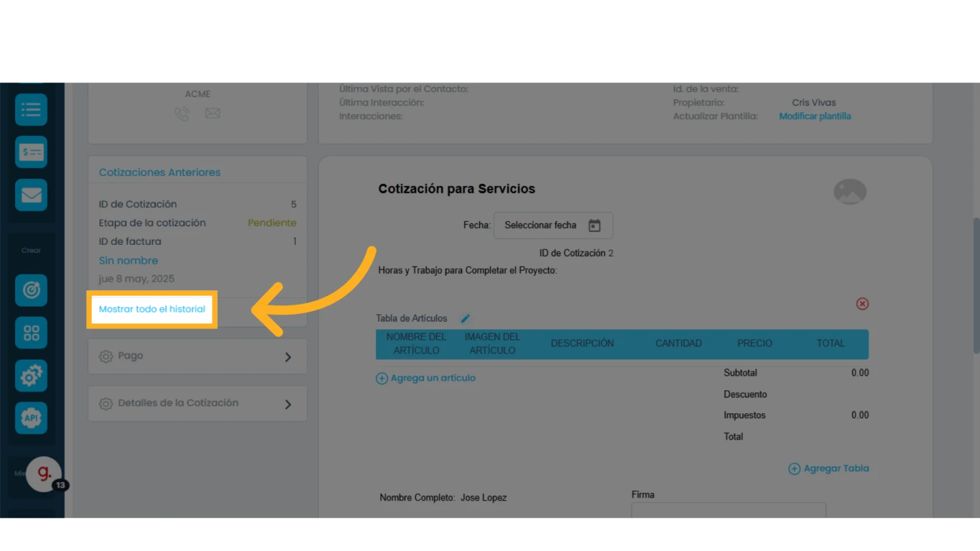
Task: Click the TOTAL column header
Action: 830,344
